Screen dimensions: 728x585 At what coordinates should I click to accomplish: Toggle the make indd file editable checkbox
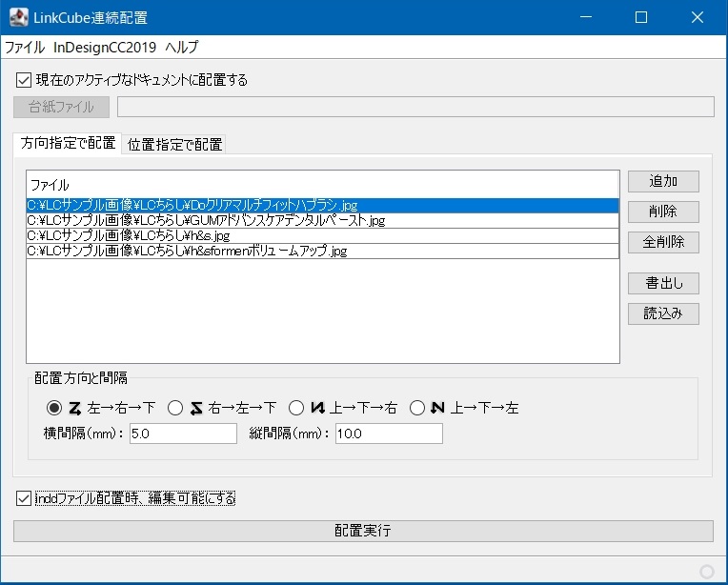[24, 497]
